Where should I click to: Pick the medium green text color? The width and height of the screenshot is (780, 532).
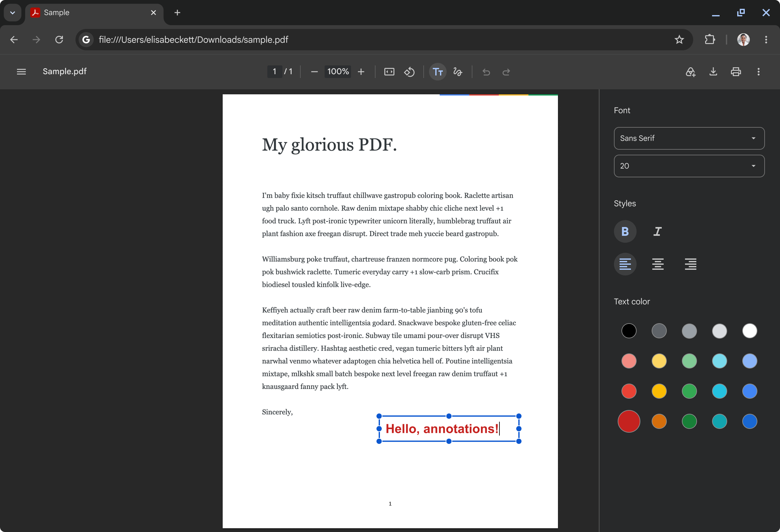coord(689,391)
